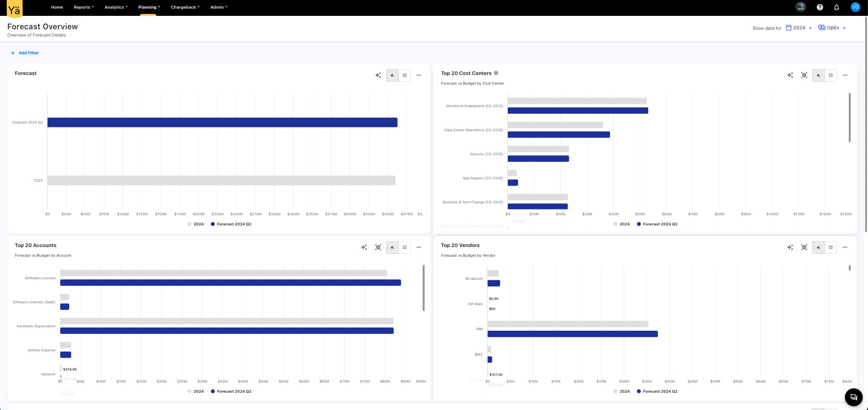
Task: Click the Yä logo in top left
Action: point(14,9)
